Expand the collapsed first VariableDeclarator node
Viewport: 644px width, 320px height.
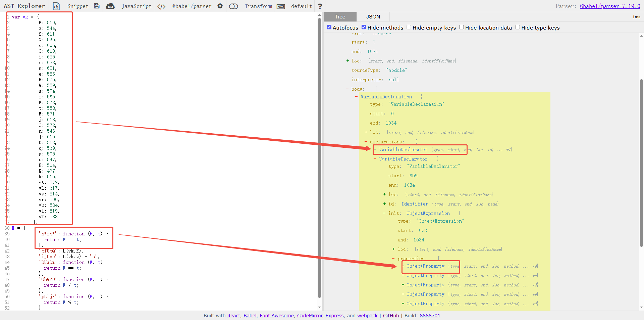pos(375,149)
